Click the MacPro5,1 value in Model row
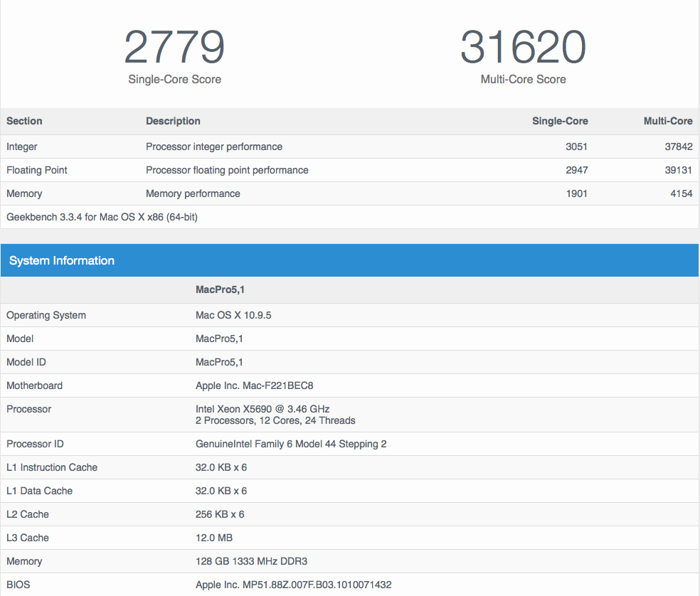This screenshot has height=596, width=700. click(219, 339)
